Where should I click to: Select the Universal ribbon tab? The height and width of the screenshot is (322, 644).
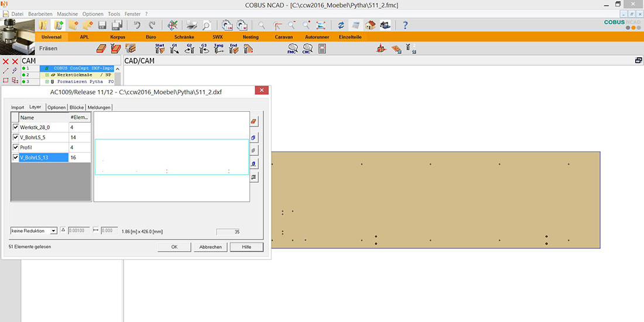pyautogui.click(x=52, y=37)
